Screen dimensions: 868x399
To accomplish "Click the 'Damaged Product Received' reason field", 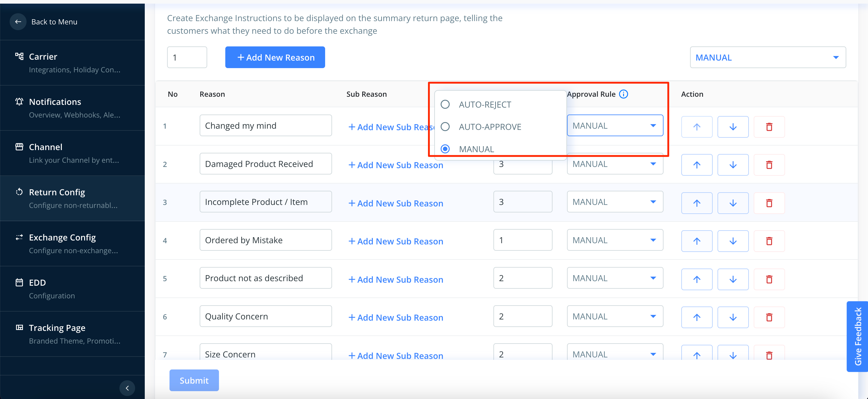I will coord(265,164).
